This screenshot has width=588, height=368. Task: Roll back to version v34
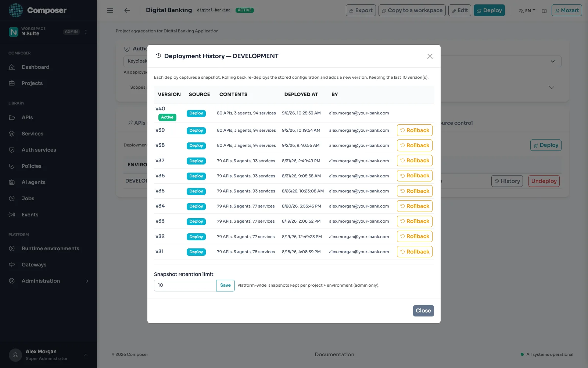(x=415, y=206)
